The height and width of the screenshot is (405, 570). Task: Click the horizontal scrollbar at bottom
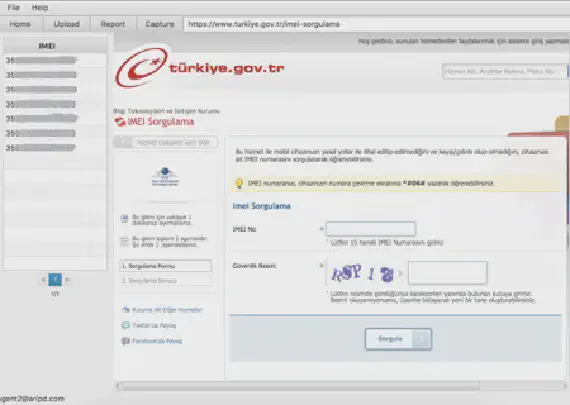pyautogui.click(x=341, y=386)
